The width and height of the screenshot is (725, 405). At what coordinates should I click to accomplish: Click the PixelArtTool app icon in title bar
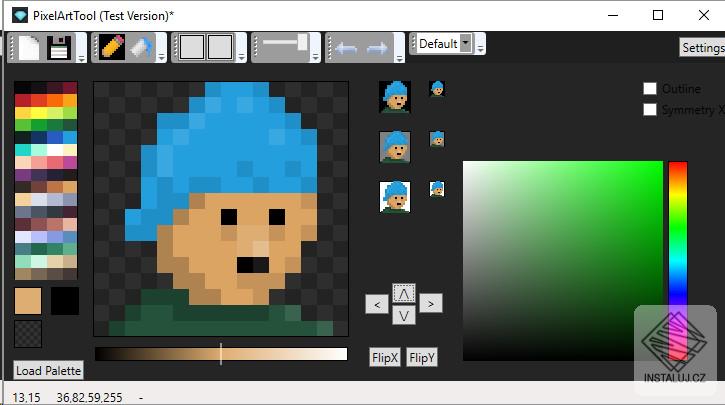pyautogui.click(x=20, y=15)
